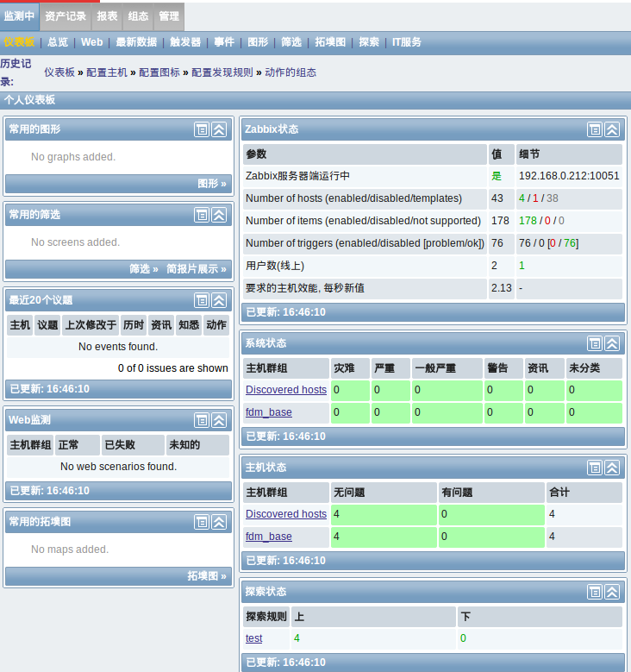The height and width of the screenshot is (672, 631).
Task: Collapse the Zabbix状态 widget
Action: click(612, 129)
